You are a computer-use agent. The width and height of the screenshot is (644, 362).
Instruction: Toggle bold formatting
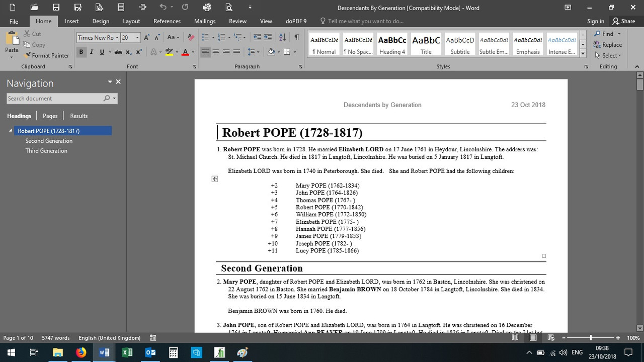(81, 52)
